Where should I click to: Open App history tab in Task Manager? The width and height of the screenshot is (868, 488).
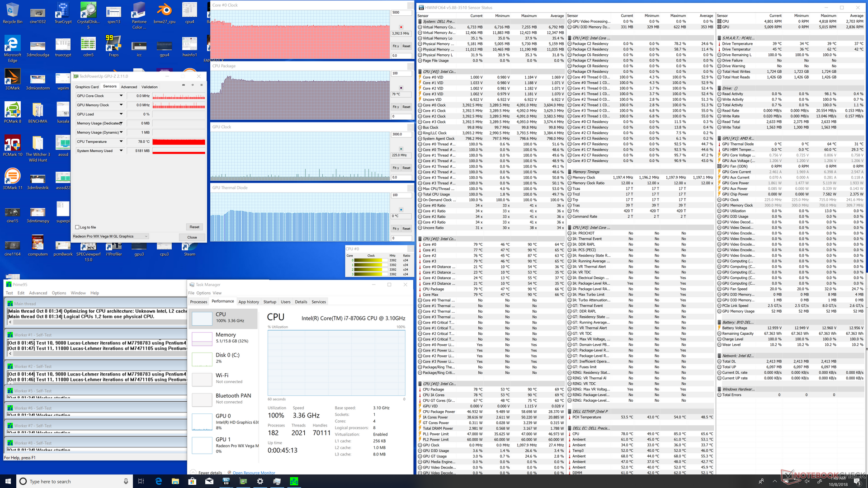[x=249, y=302]
